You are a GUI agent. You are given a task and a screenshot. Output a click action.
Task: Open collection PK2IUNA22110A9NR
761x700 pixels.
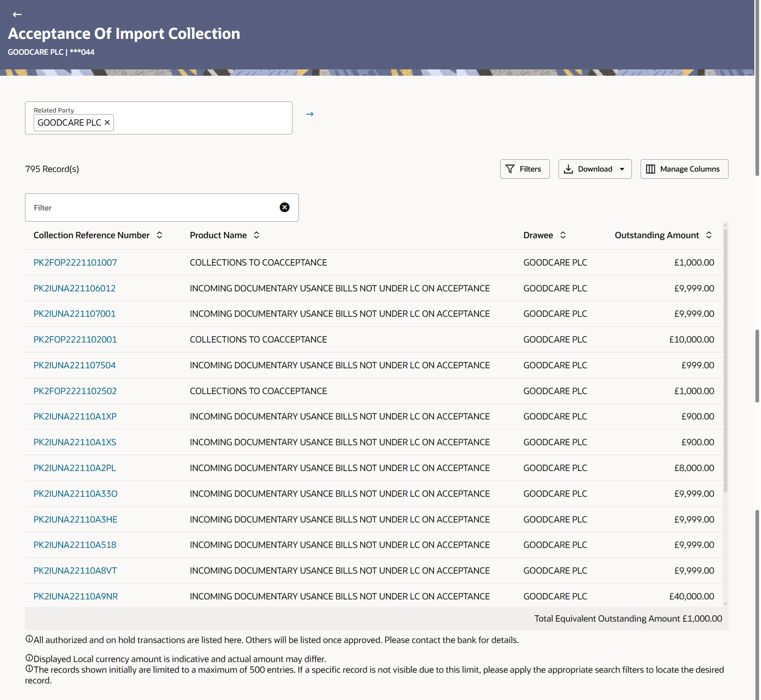click(76, 596)
